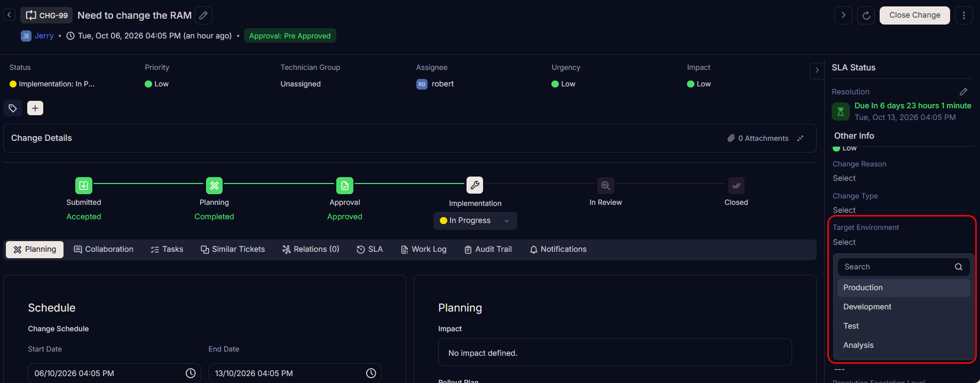Click the Approval: Pre Approved badge
The height and width of the screenshot is (383, 980).
tap(290, 36)
